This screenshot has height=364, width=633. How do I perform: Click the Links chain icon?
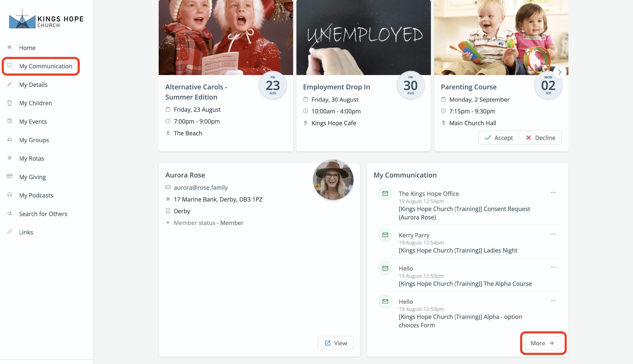tap(10, 231)
